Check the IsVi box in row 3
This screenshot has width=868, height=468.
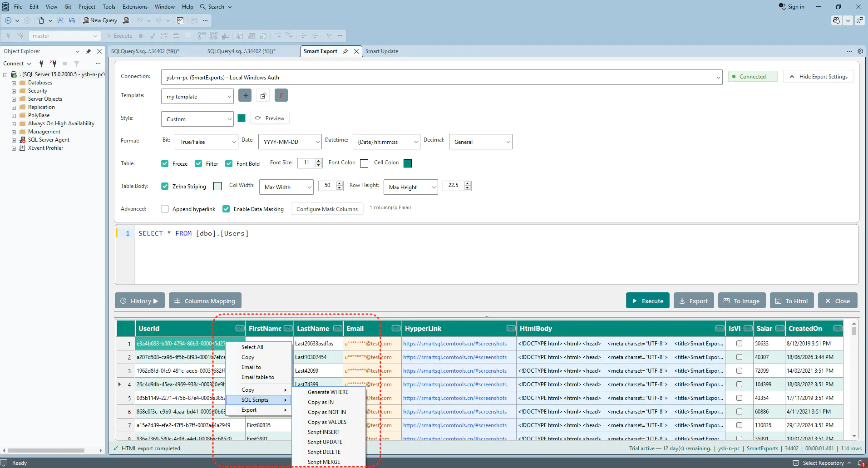(739, 371)
